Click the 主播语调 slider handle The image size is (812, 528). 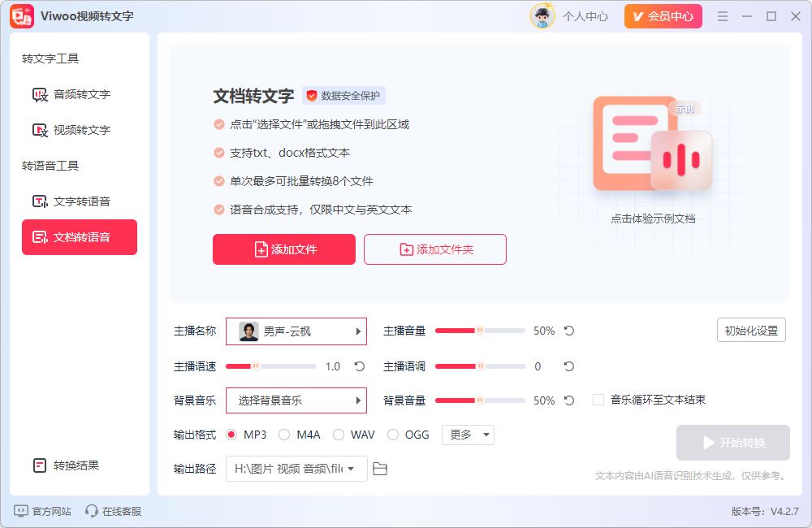point(480,366)
